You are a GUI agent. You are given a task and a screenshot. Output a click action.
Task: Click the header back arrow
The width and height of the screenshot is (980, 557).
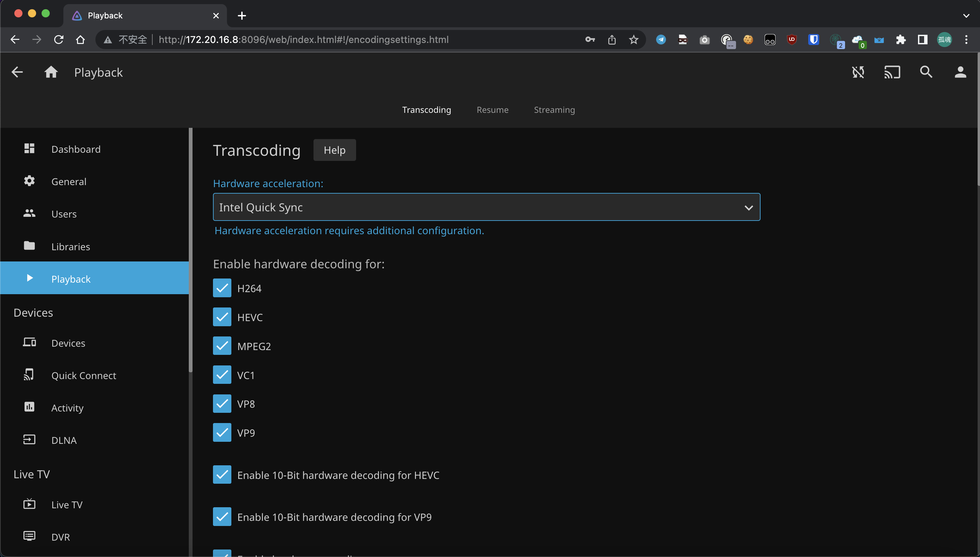pos(17,72)
